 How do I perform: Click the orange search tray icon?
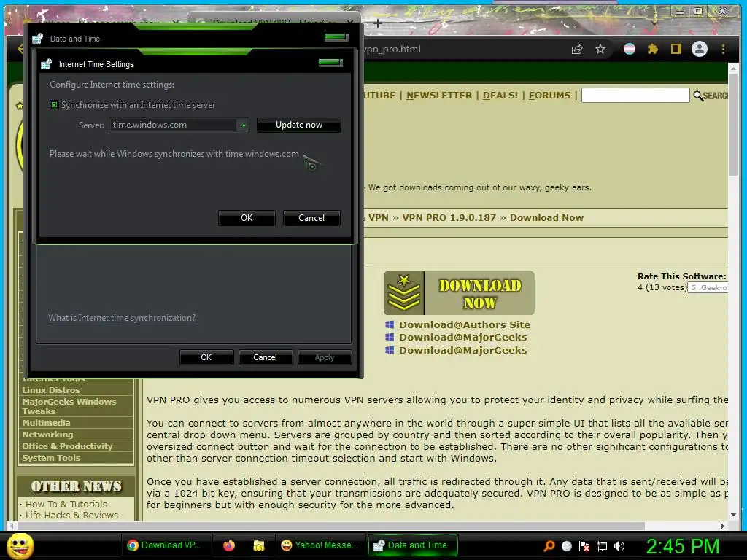pyautogui.click(x=549, y=545)
